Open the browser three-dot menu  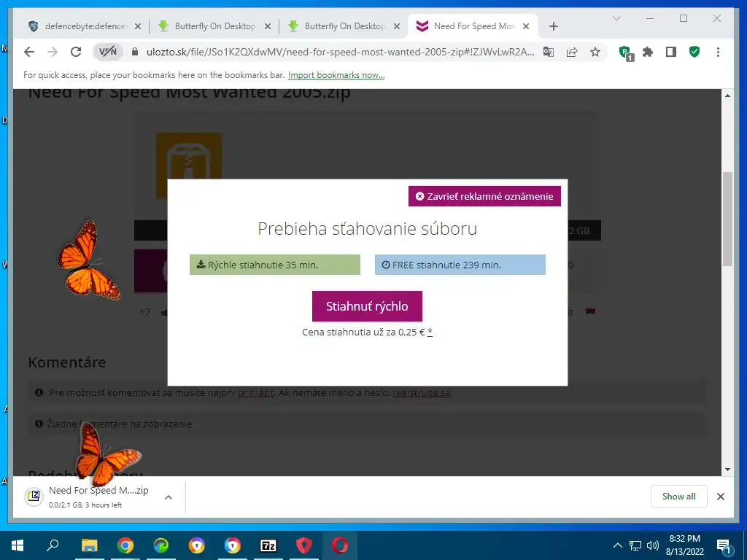click(718, 52)
